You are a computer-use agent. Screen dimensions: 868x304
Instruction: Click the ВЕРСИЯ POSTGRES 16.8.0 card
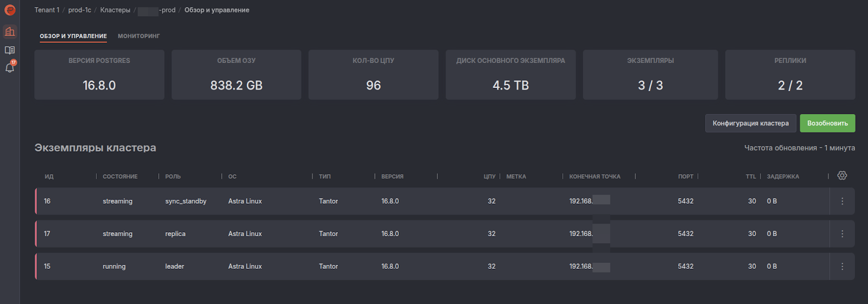click(x=99, y=75)
